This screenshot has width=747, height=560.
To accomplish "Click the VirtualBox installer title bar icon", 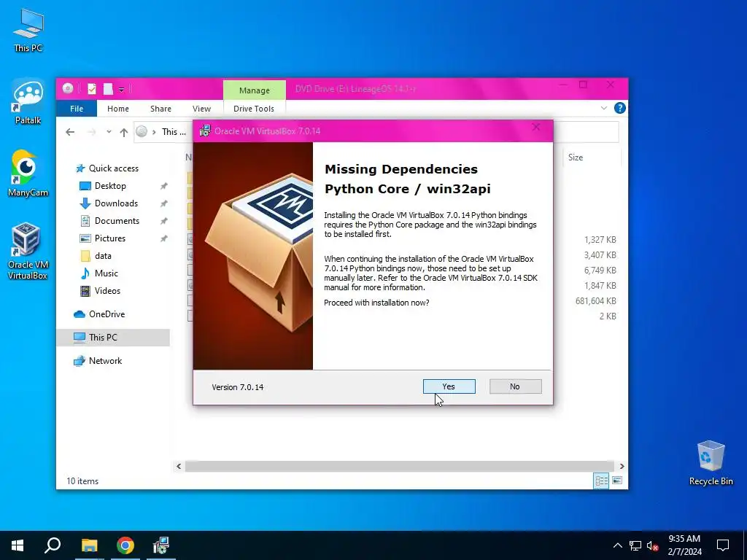I will pyautogui.click(x=205, y=131).
